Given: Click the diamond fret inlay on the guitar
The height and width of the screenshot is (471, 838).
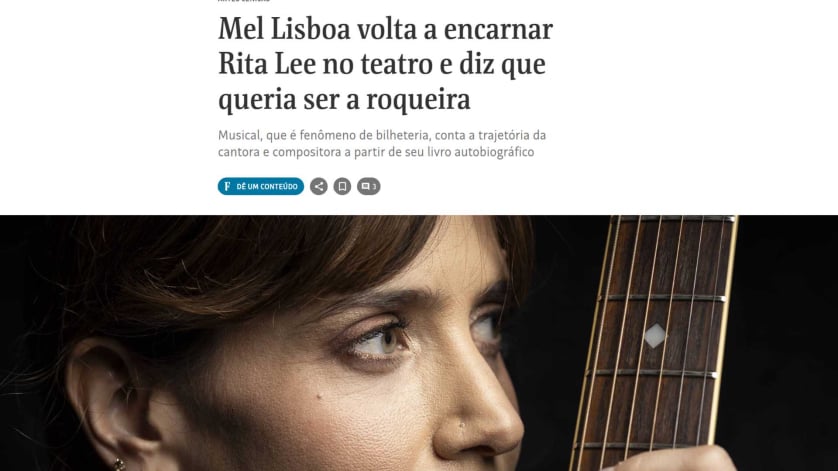Looking at the screenshot, I should click(x=655, y=336).
